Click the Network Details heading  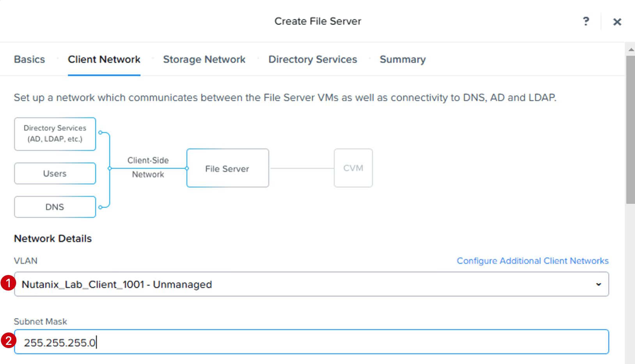pos(53,239)
